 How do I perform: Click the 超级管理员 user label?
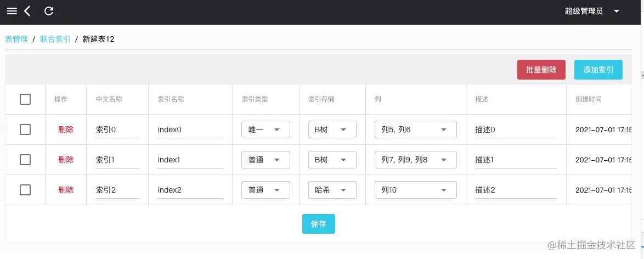(x=584, y=12)
